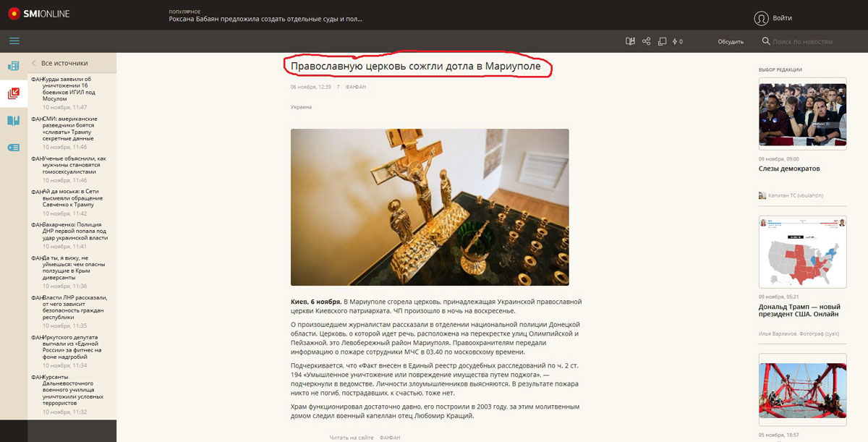This screenshot has width=868, height=442.
Task: Click the news grid sidebar icon
Action: coord(14,66)
